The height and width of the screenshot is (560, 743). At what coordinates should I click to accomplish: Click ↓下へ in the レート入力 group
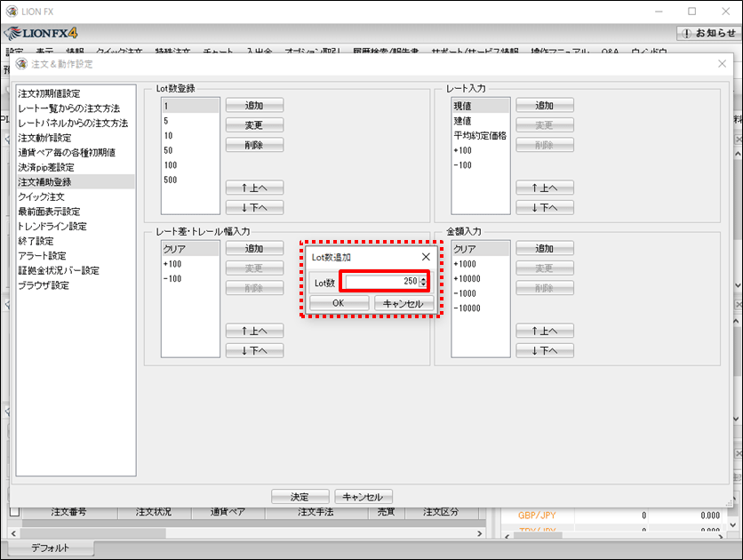tap(545, 207)
